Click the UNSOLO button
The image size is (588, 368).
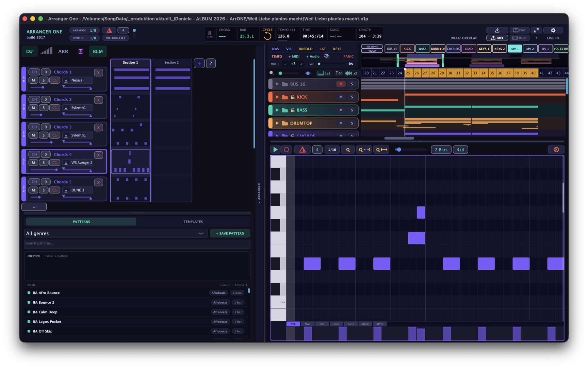[x=305, y=49]
